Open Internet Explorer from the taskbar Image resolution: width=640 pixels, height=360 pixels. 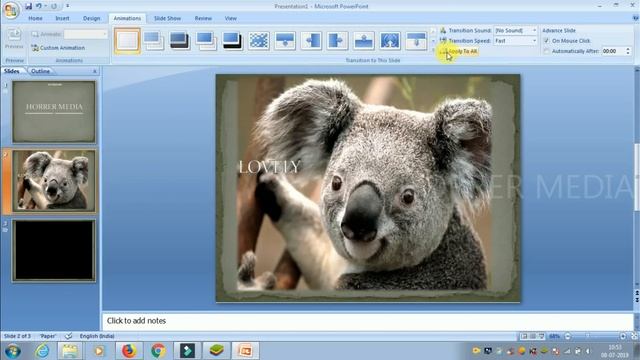pyautogui.click(x=42, y=351)
